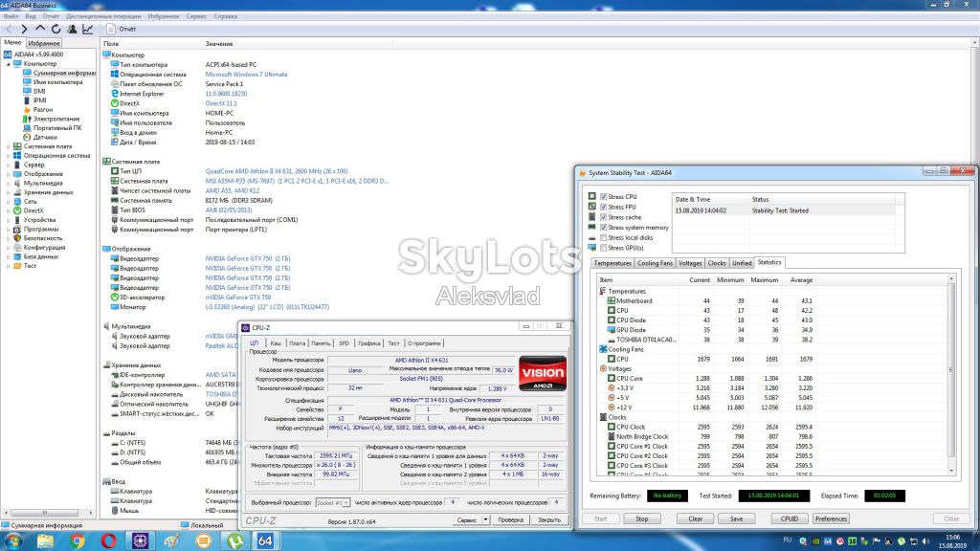Screen dimensions: 980x551
Task: Refresh the AIDA64 page with the refresh icon
Action: [56, 29]
